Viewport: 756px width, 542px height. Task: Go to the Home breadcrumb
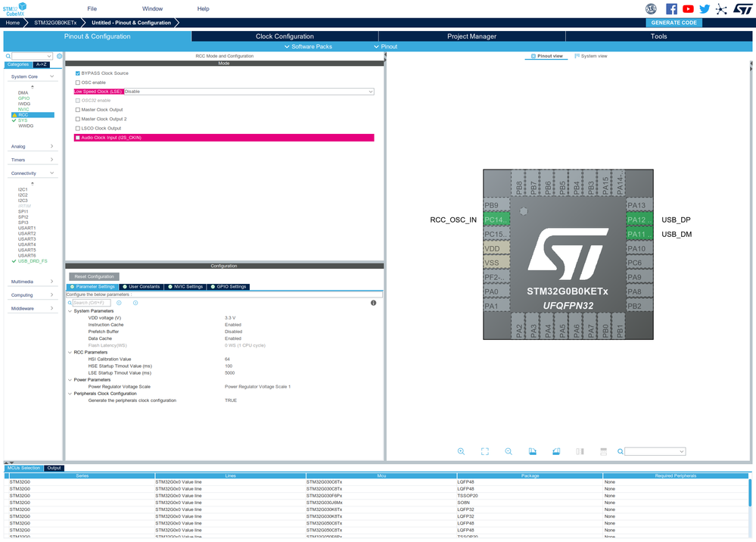(13, 23)
